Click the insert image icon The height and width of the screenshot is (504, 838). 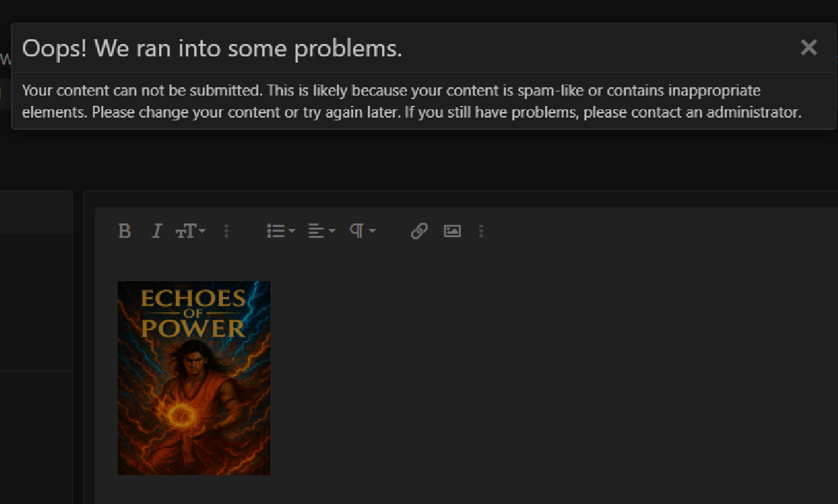tap(452, 231)
